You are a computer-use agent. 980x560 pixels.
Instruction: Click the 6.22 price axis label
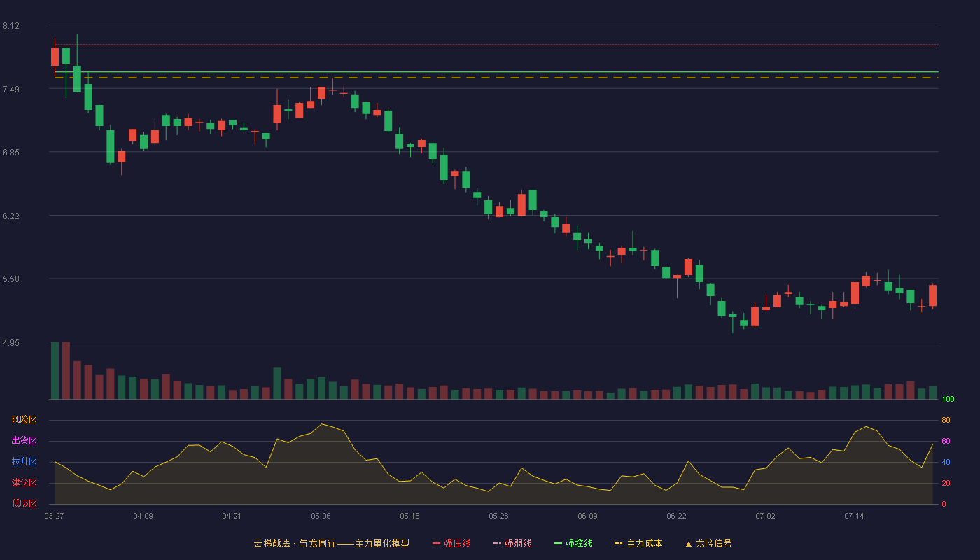(11, 216)
